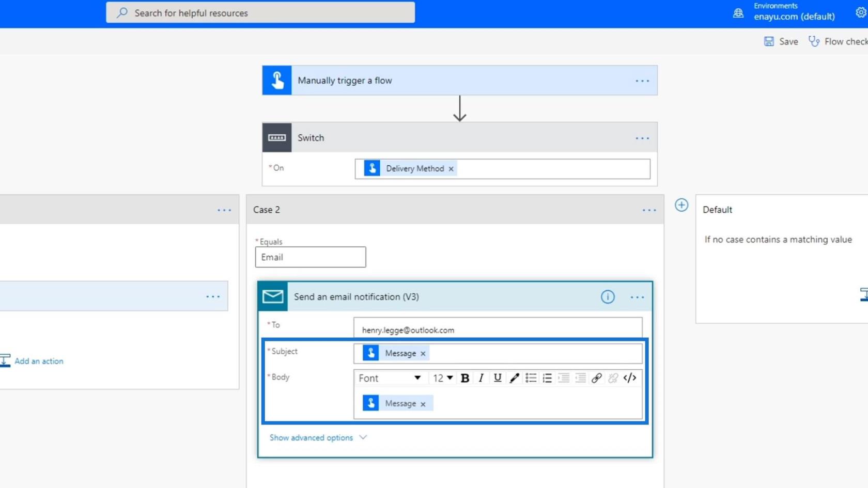Toggle italic formatting in Body
The image size is (868, 488).
[x=481, y=379]
